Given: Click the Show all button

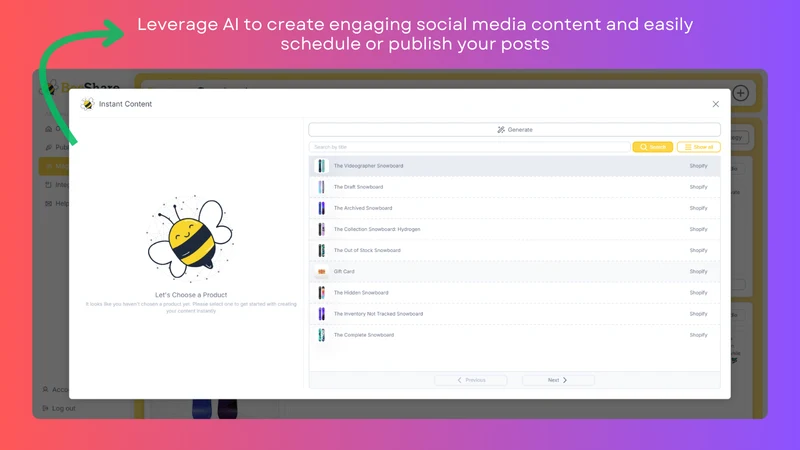Looking at the screenshot, I should (698, 147).
